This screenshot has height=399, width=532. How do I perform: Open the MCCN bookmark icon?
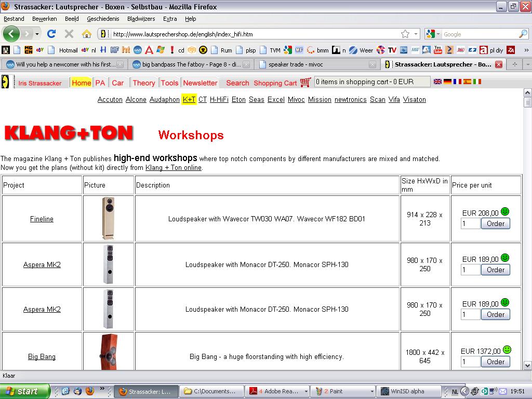pyautogui.click(x=29, y=50)
